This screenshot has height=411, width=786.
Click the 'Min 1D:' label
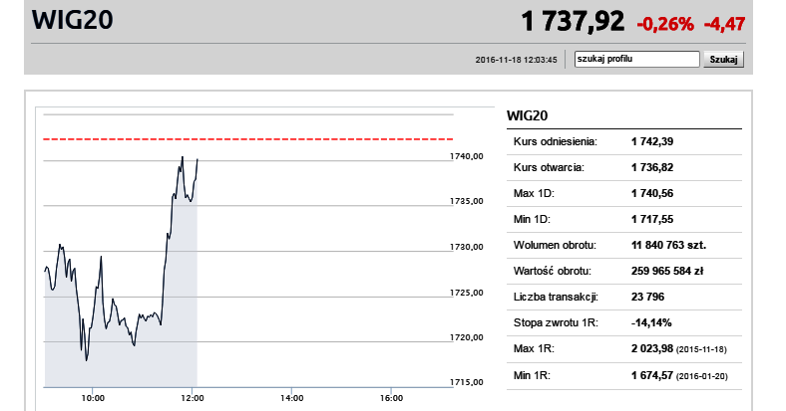[x=532, y=220]
